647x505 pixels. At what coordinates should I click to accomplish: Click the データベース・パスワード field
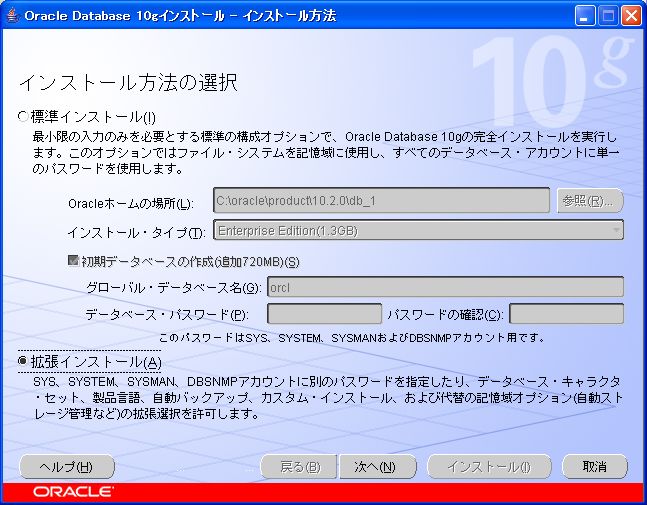pyautogui.click(x=325, y=314)
